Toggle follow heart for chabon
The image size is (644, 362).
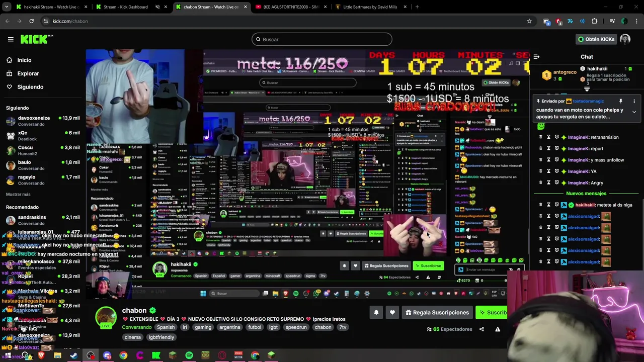(392, 313)
